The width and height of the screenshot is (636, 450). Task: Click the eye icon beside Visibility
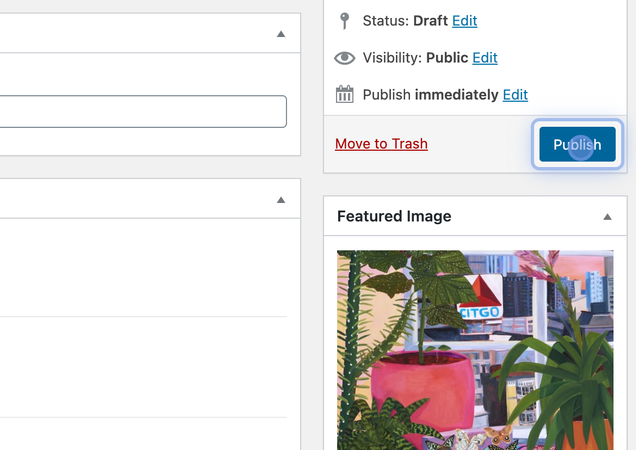click(344, 58)
